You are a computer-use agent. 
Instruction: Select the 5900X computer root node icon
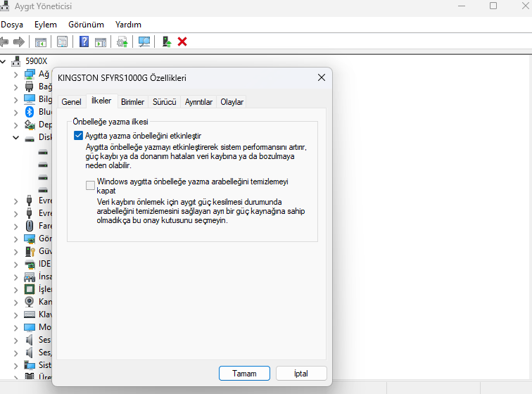(x=16, y=61)
